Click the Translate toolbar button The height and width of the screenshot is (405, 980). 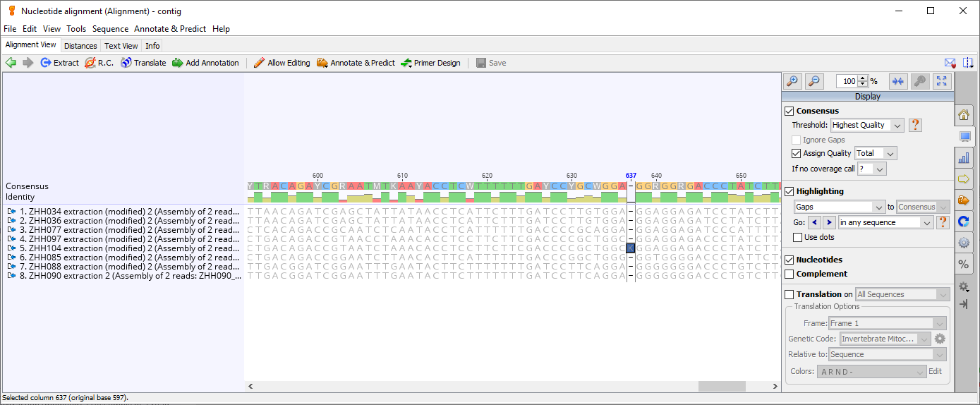[x=143, y=63]
